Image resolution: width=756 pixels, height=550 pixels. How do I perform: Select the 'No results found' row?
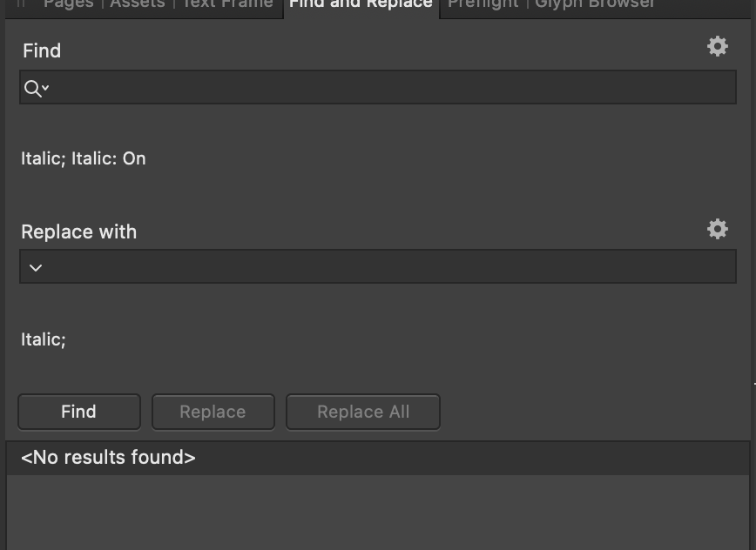378,458
